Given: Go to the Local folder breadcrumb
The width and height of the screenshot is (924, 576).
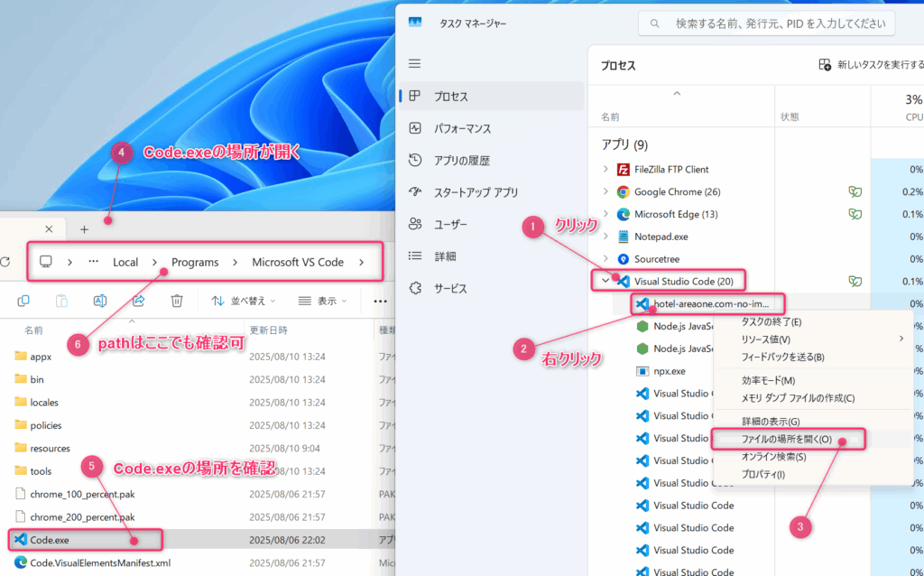Looking at the screenshot, I should tap(125, 263).
